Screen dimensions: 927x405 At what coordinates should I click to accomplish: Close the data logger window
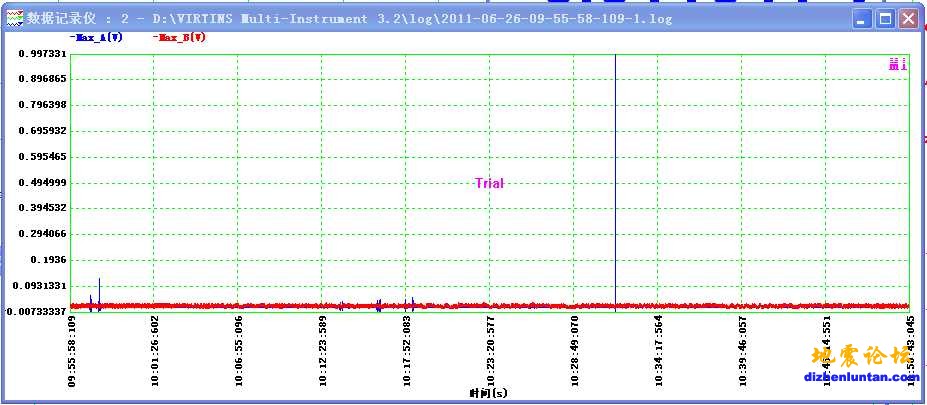(x=907, y=20)
